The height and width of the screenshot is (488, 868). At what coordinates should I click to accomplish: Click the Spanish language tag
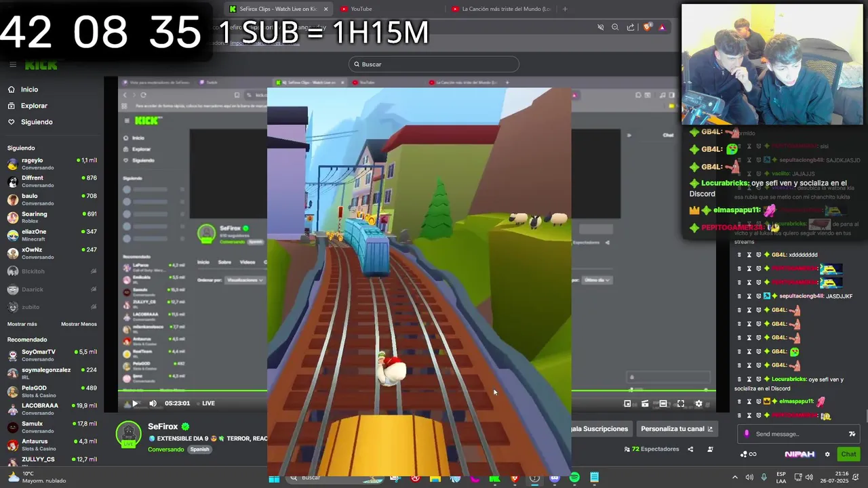click(x=199, y=449)
